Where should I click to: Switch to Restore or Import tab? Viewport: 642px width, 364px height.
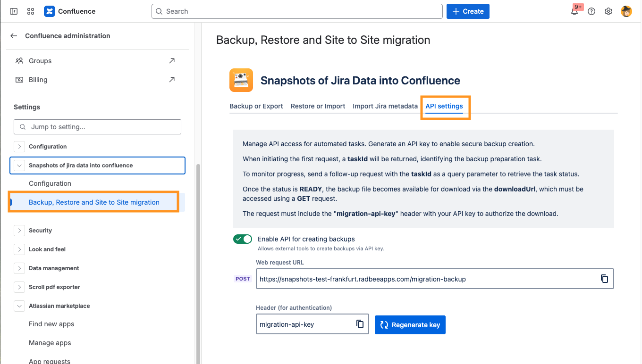pyautogui.click(x=318, y=106)
